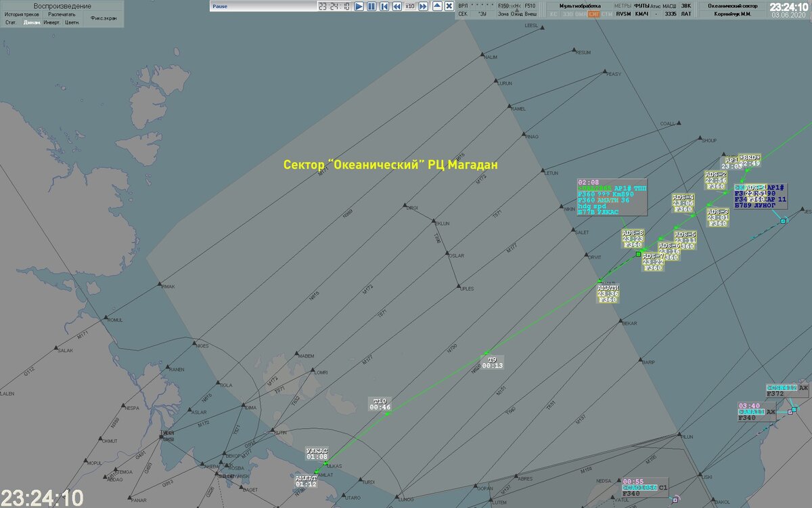Select the ADS-2 report label 23:56
The width and height of the screenshot is (812, 508).
coord(716,180)
